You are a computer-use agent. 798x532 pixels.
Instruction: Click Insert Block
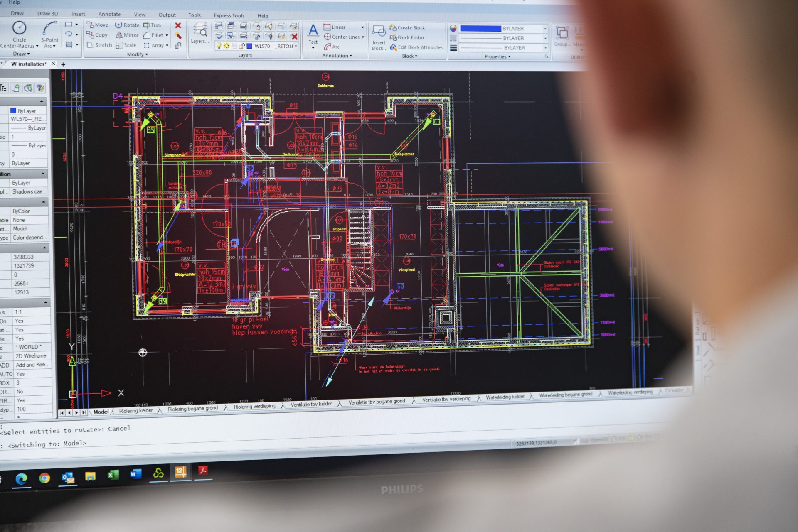pyautogui.click(x=379, y=38)
